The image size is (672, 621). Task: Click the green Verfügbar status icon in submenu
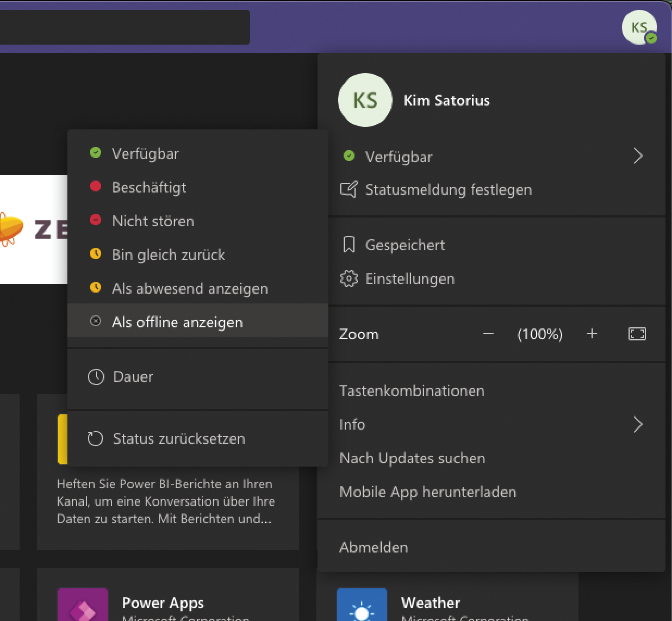pyautogui.click(x=96, y=153)
